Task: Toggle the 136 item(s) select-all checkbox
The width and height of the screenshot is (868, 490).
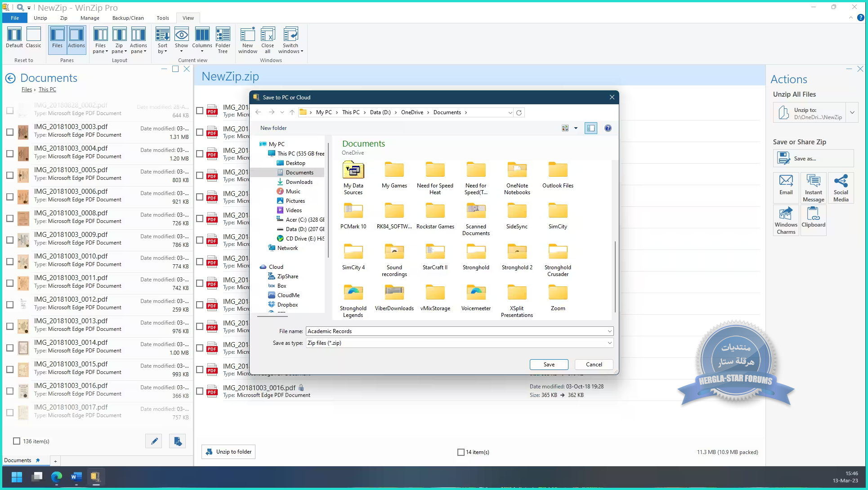Action: 17,441
